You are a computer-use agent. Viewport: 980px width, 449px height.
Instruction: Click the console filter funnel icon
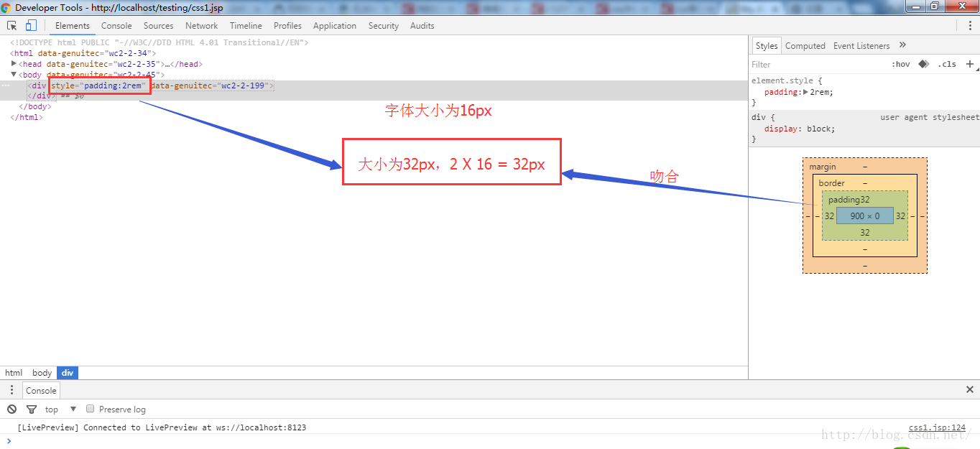[x=32, y=409]
